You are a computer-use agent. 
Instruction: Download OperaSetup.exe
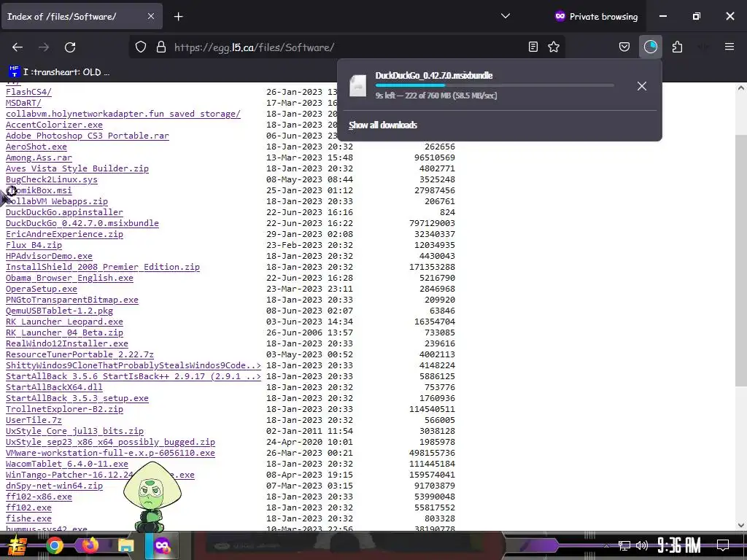(42, 289)
